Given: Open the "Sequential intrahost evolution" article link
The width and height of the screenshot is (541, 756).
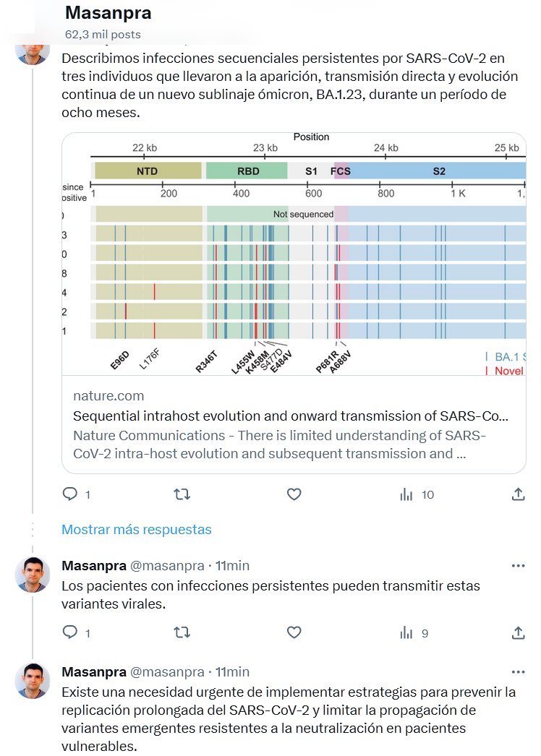Looking at the screenshot, I should pyautogui.click(x=291, y=416).
